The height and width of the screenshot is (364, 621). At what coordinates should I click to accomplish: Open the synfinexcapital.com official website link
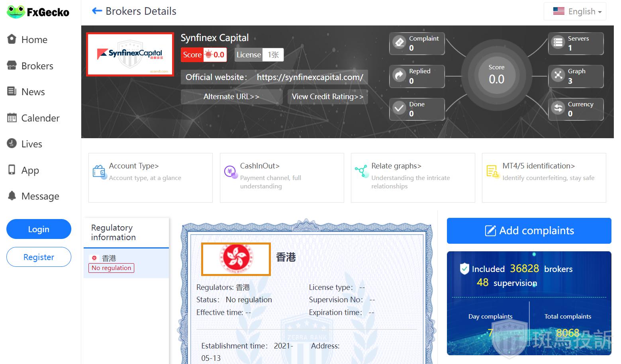pyautogui.click(x=310, y=77)
